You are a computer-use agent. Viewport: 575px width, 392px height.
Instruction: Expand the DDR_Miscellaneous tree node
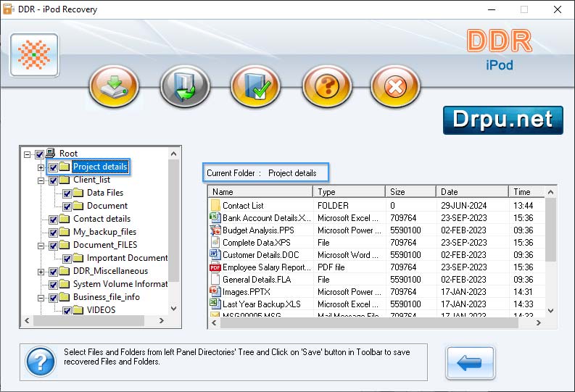coord(41,272)
